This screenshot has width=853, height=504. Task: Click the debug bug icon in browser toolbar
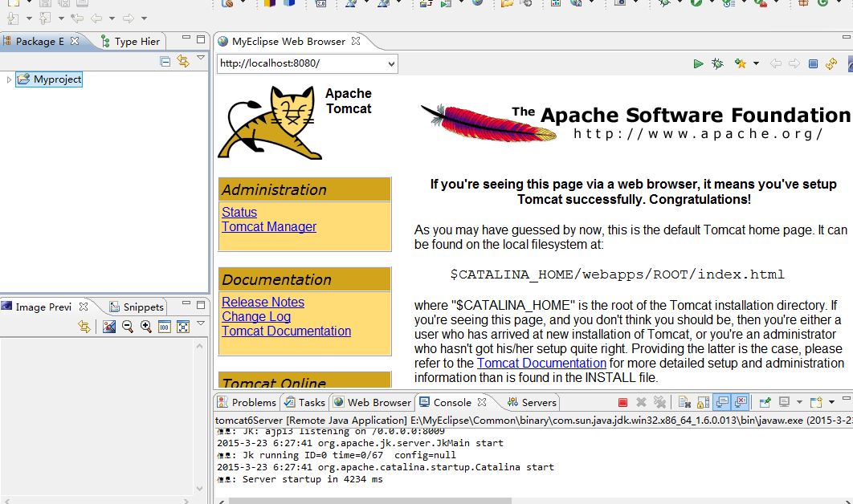click(717, 63)
